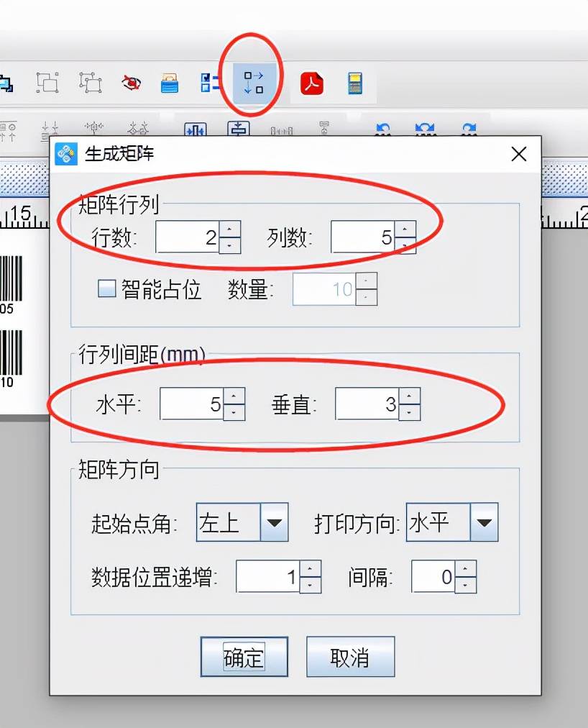Click the red eye preview icon
The width and height of the screenshot is (588, 728).
point(131,83)
